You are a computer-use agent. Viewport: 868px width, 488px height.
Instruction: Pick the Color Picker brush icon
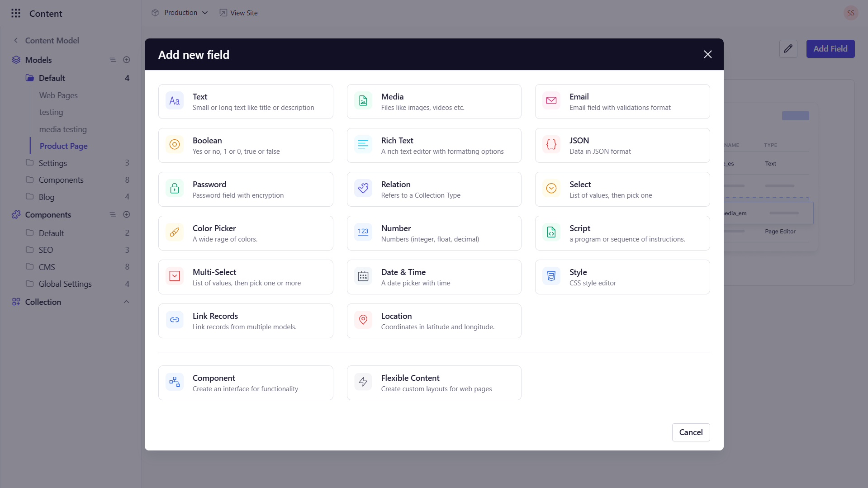[x=175, y=232]
